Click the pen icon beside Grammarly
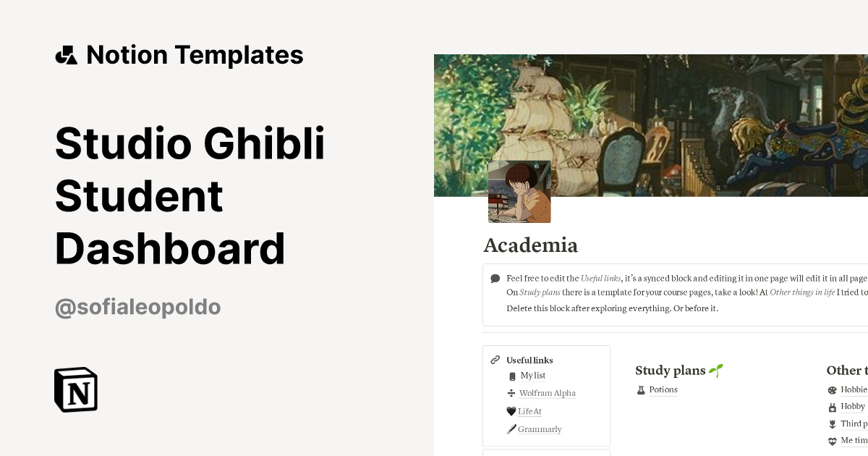Screen dimensions: 868x456 (x=512, y=429)
